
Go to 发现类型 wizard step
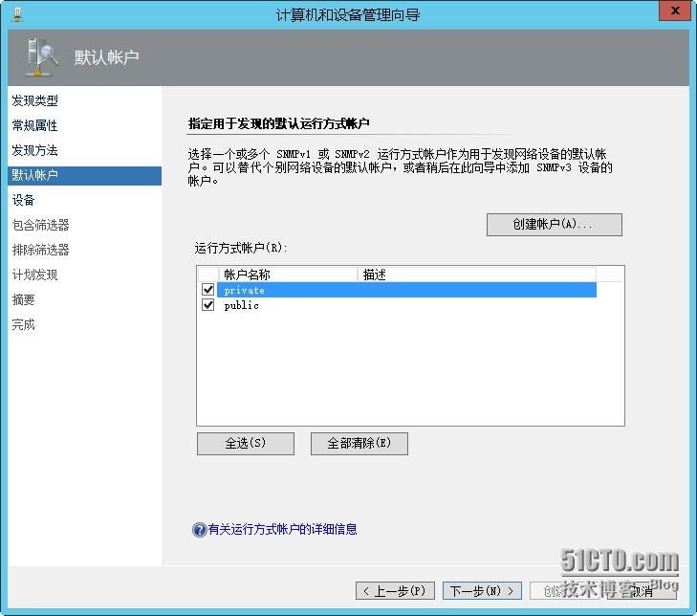point(34,100)
